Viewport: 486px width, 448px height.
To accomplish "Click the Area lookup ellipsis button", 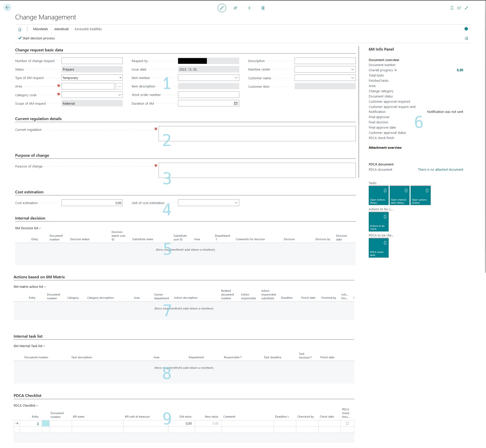I will (x=119, y=86).
